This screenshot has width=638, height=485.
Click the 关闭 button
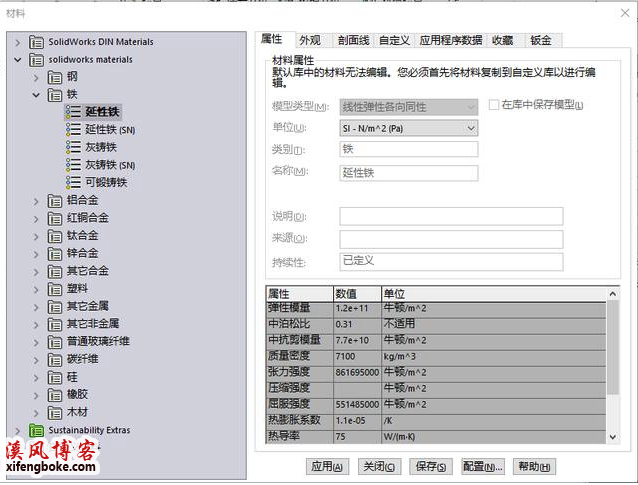pos(379,467)
